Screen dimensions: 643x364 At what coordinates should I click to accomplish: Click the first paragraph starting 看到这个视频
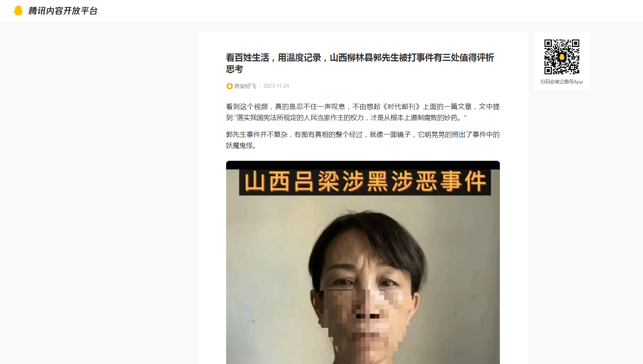tap(363, 112)
